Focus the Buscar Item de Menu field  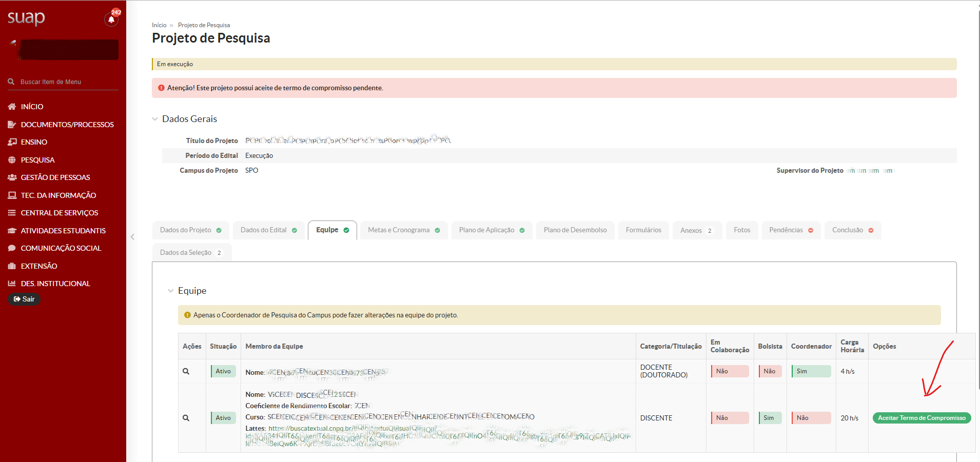tap(67, 82)
